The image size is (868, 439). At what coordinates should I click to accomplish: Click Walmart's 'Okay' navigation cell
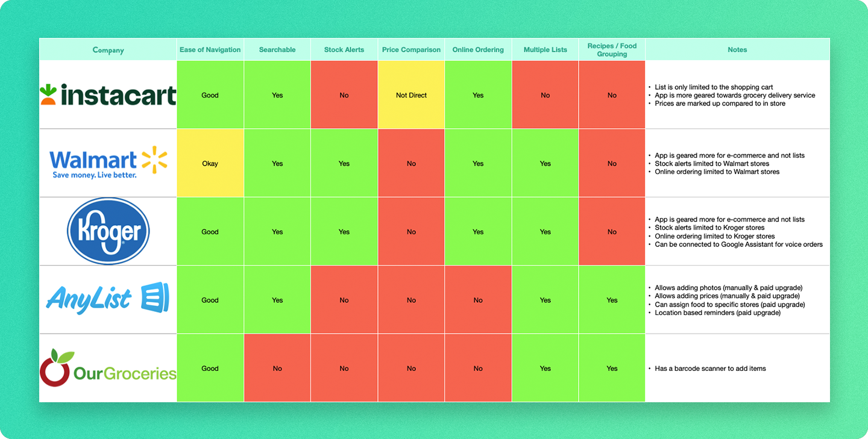(x=210, y=163)
